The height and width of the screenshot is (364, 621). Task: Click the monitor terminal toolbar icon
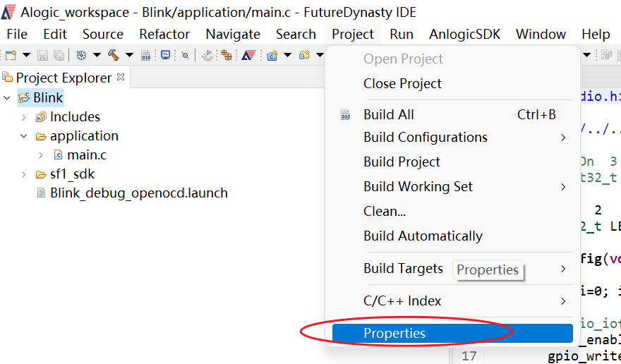point(166,55)
